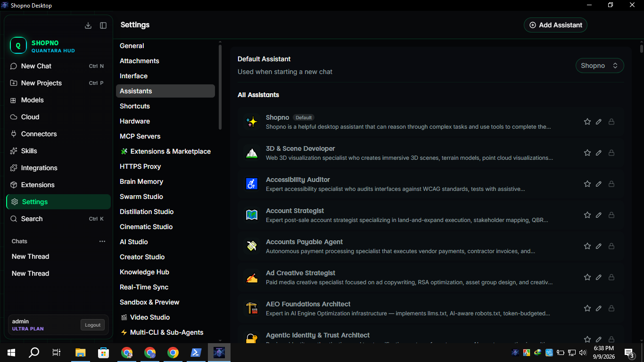Screen dimensions: 644x362
Task: Click lock icon for Accessibility Auditor
Action: pyautogui.click(x=611, y=184)
